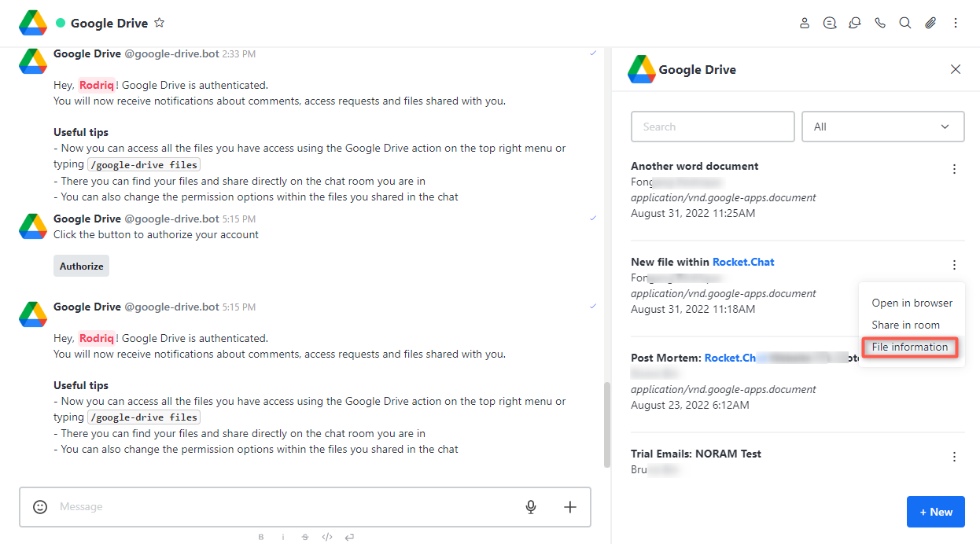Close the Google Drive side panel
Image resolution: width=980 pixels, height=544 pixels.
tap(956, 69)
